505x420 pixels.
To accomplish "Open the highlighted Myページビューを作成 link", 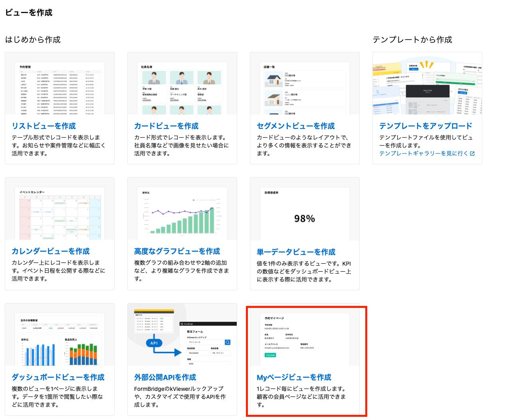I will click(294, 377).
